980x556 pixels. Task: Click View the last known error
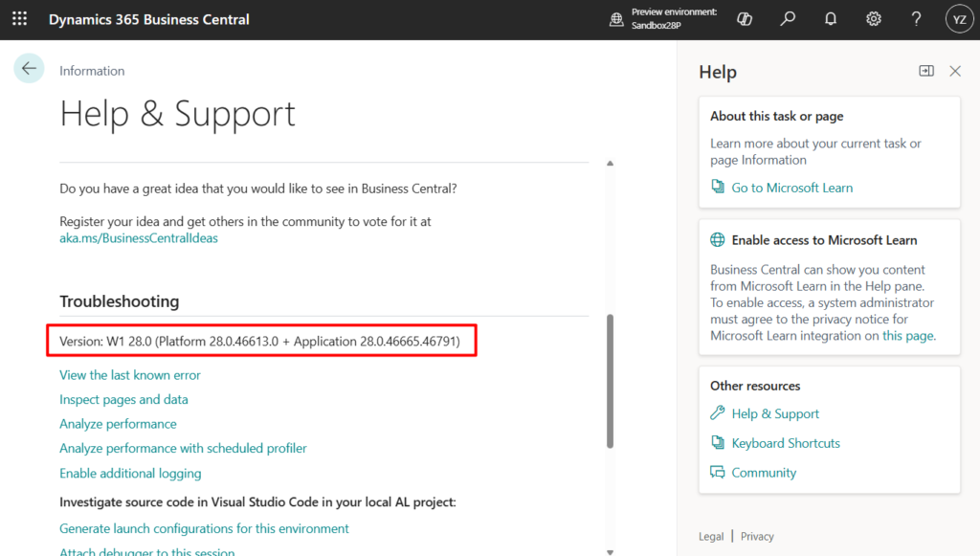click(x=130, y=375)
